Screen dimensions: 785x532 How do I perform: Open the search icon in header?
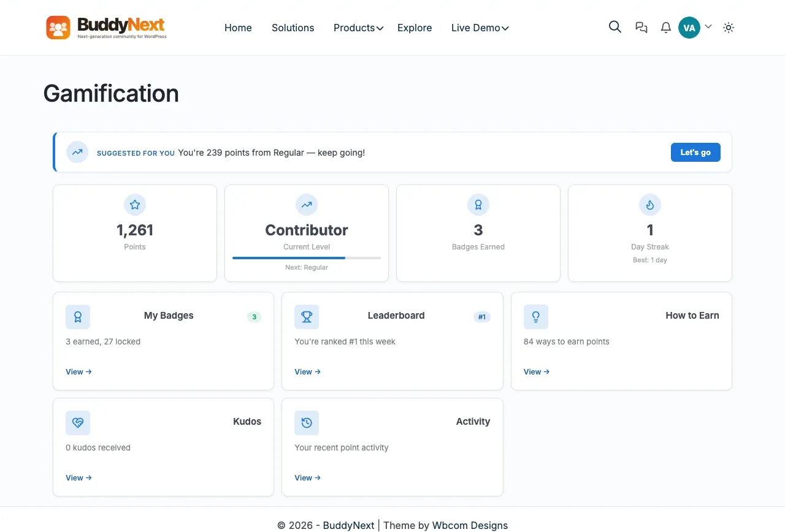615,27
